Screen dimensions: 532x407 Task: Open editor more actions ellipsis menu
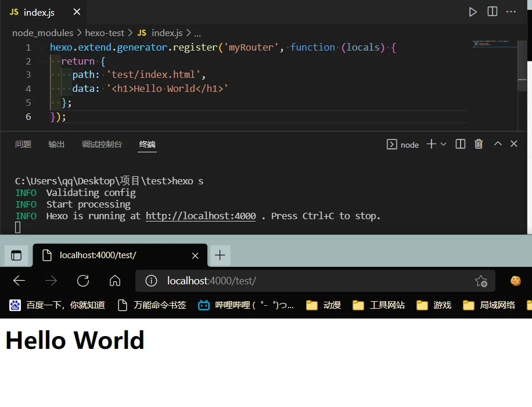(x=511, y=12)
